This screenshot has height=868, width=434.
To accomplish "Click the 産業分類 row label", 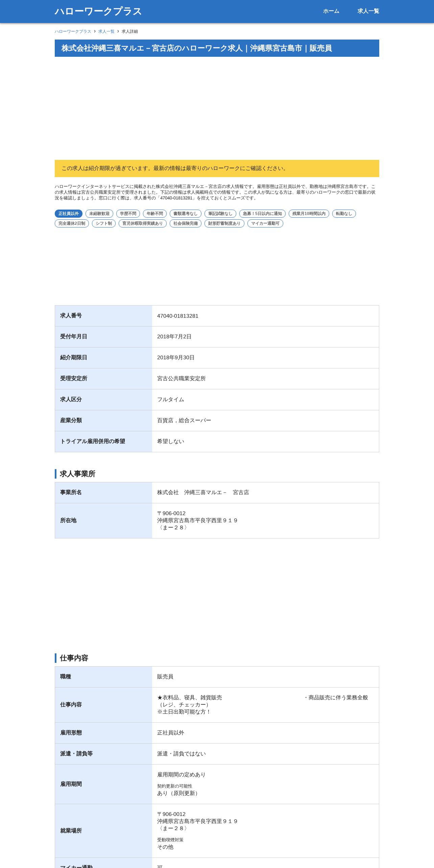I will [71, 420].
